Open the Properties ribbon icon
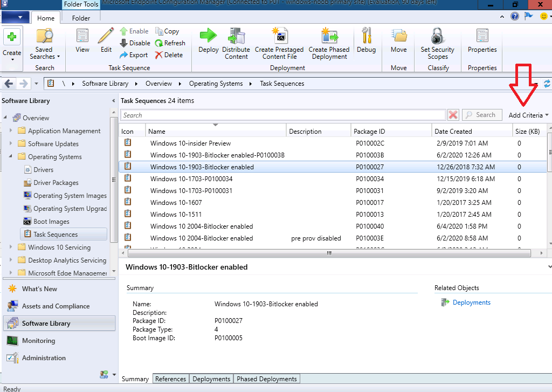The height and width of the screenshot is (392, 552). tap(482, 36)
